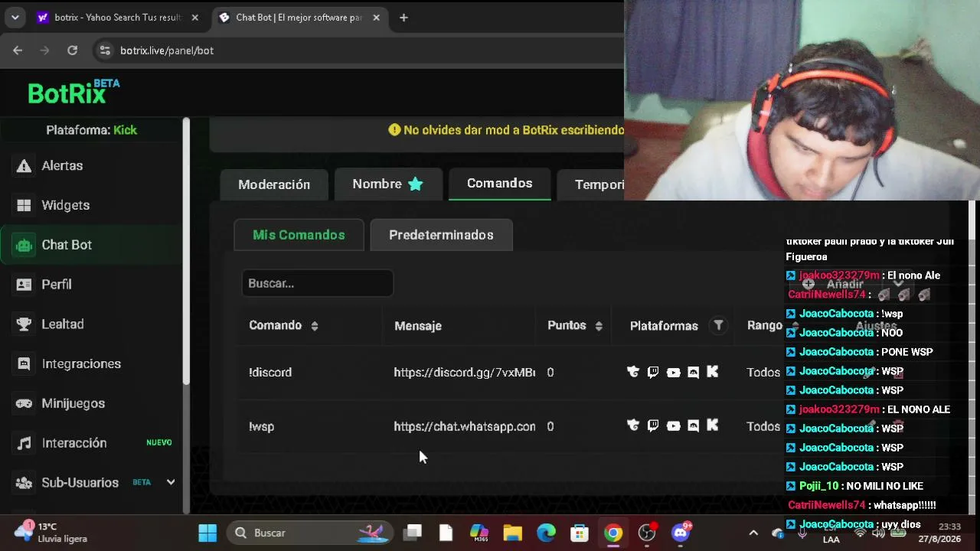Click the discord.gg message link text
Image resolution: width=980 pixels, height=551 pixels.
tap(464, 373)
